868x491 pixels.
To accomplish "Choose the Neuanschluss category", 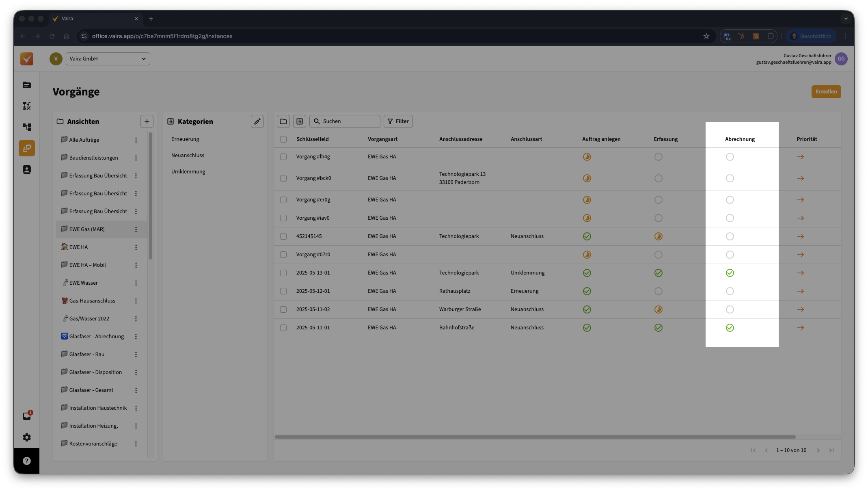I will (x=188, y=156).
